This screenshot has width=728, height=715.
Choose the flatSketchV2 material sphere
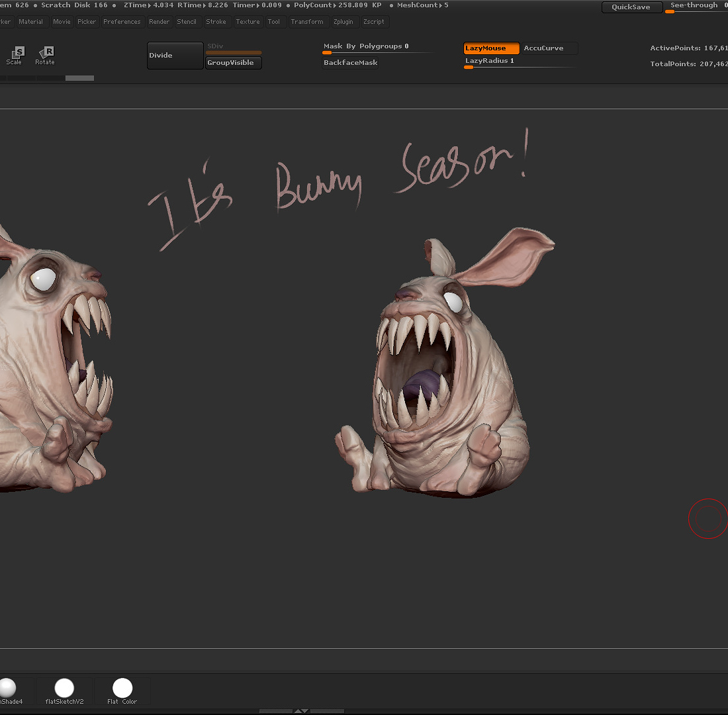[x=64, y=691]
